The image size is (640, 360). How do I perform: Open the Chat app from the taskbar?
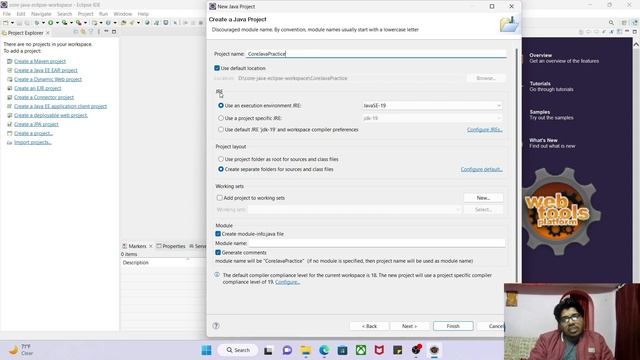(x=287, y=350)
